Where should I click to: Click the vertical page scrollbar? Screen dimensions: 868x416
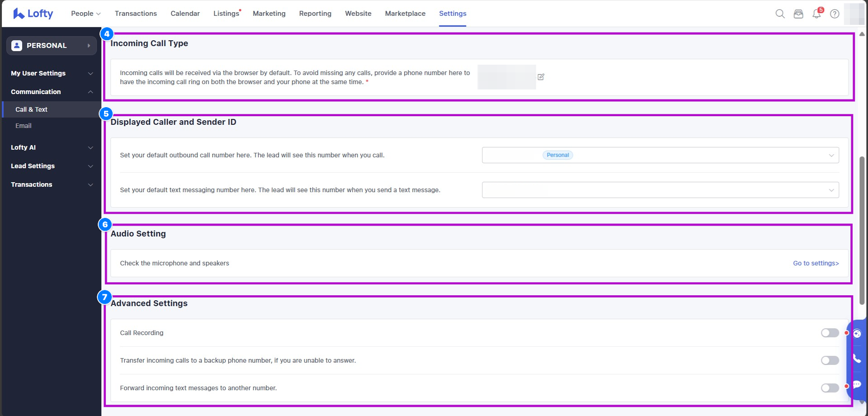click(862, 231)
